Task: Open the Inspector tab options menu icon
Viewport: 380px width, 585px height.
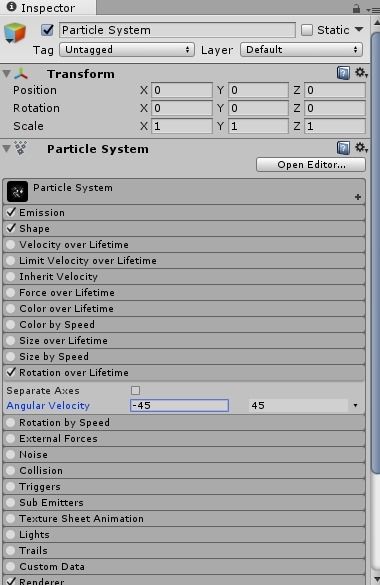Action: 373,10
